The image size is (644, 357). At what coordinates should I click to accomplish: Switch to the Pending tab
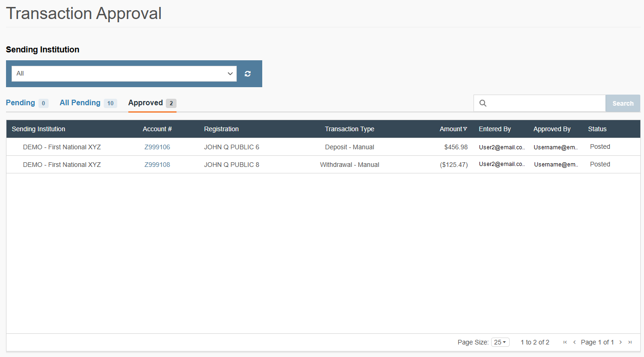27,103
